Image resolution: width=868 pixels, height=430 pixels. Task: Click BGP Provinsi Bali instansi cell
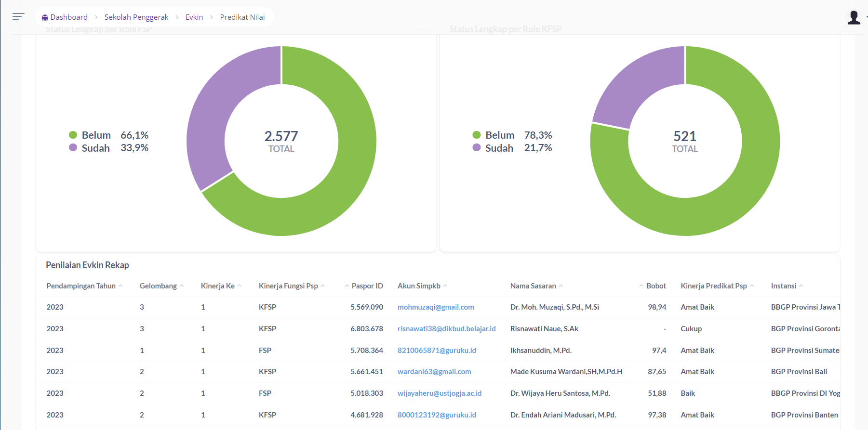tap(799, 372)
